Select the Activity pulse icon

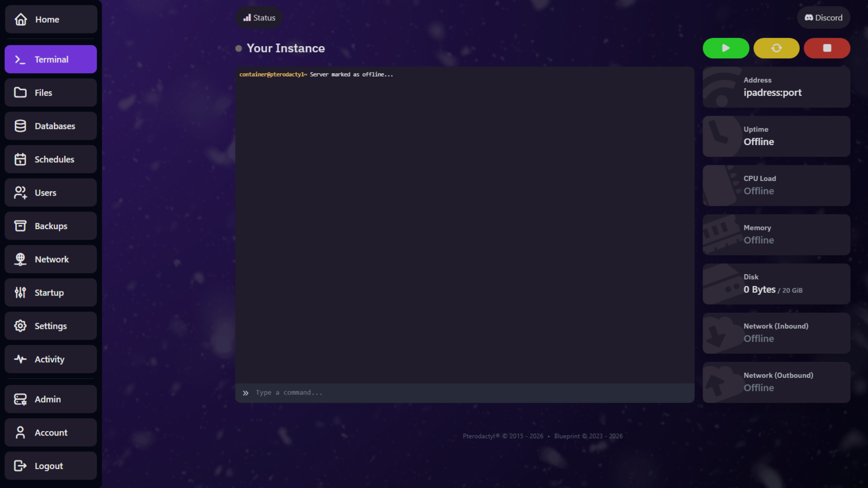pos(20,359)
